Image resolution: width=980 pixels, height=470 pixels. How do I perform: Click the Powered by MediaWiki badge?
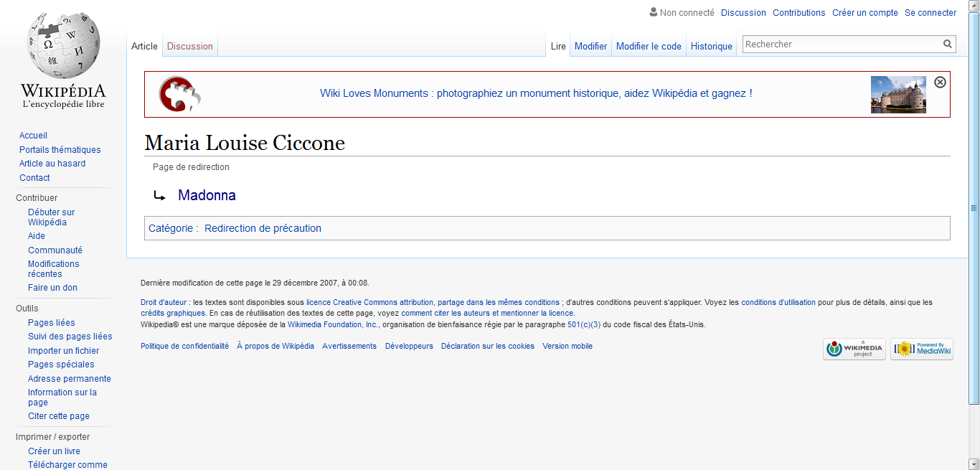(922, 349)
